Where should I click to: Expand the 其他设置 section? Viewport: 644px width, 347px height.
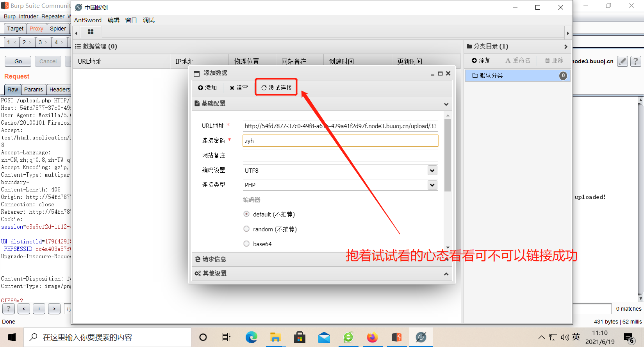coord(446,274)
